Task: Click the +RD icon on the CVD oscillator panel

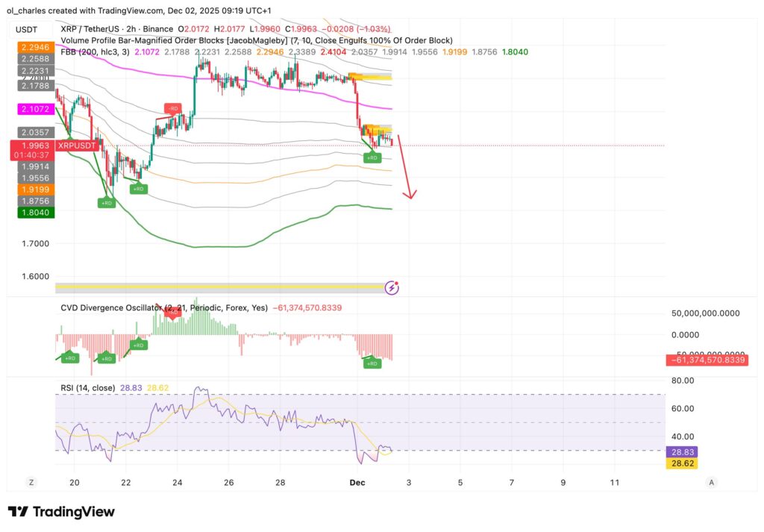Action: (372, 363)
